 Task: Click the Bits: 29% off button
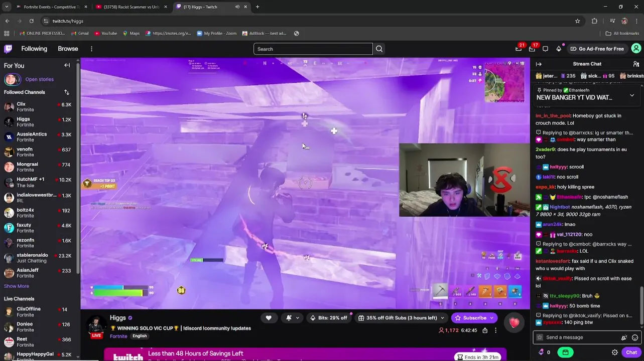[329, 318]
